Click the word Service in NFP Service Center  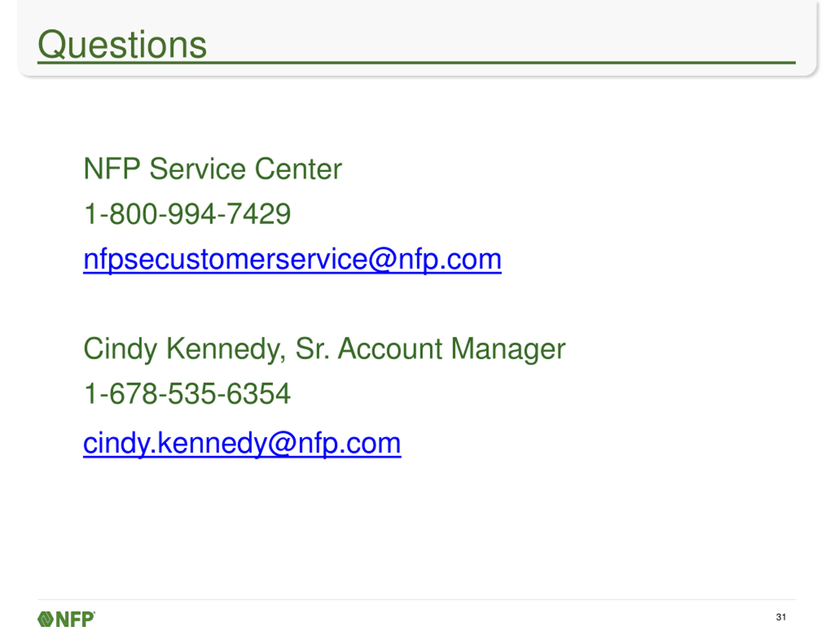pyautogui.click(x=197, y=169)
